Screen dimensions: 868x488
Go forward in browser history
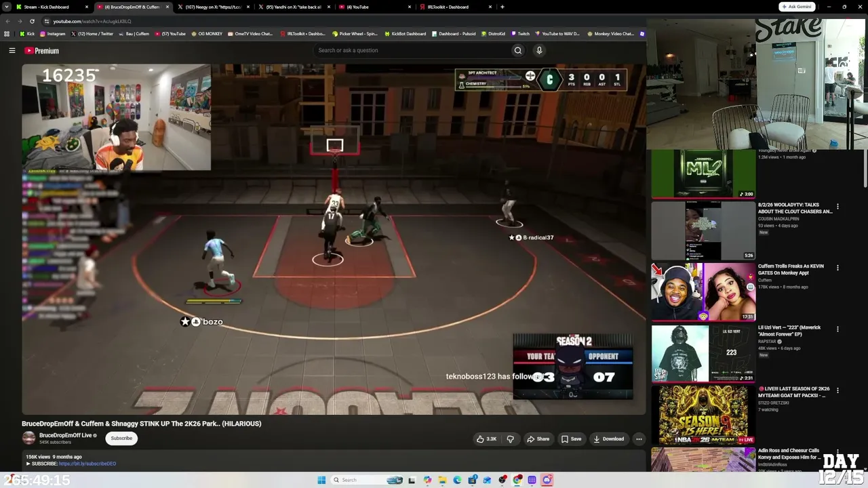20,21
